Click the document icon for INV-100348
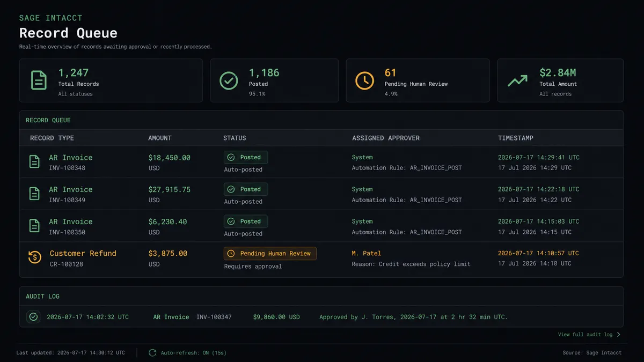Screen dimensions: 644x362 tap(34, 161)
